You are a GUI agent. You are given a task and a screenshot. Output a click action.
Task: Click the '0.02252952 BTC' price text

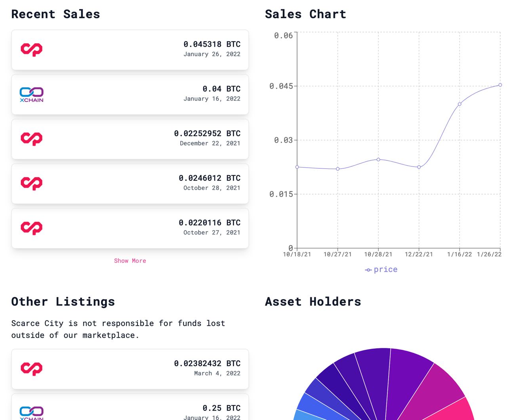pos(207,134)
